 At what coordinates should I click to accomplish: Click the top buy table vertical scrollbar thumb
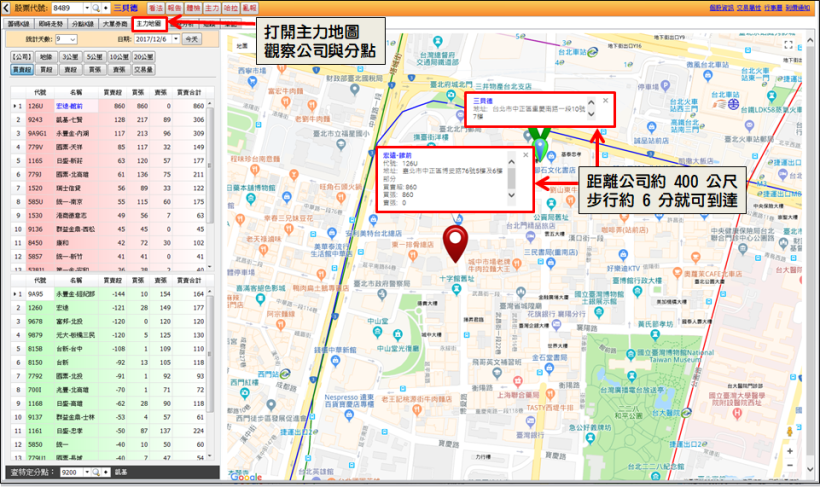click(x=210, y=165)
